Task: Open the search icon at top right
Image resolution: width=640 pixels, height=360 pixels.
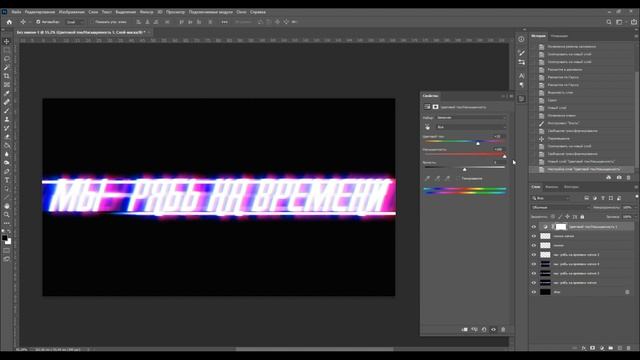Action: (609, 22)
